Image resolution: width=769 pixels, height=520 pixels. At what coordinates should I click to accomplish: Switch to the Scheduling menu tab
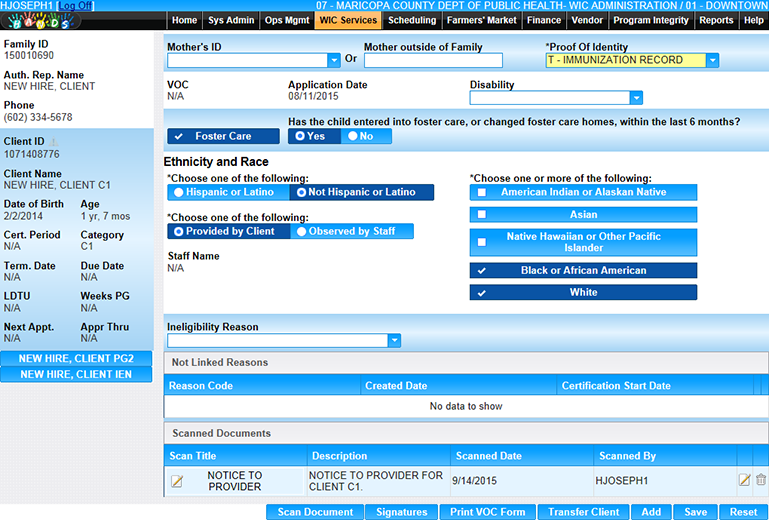pyautogui.click(x=412, y=20)
